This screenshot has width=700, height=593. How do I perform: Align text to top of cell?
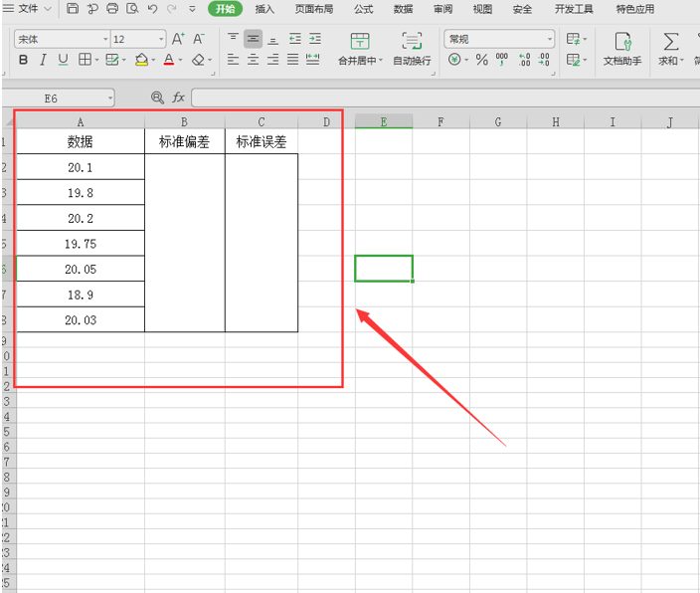(233, 39)
